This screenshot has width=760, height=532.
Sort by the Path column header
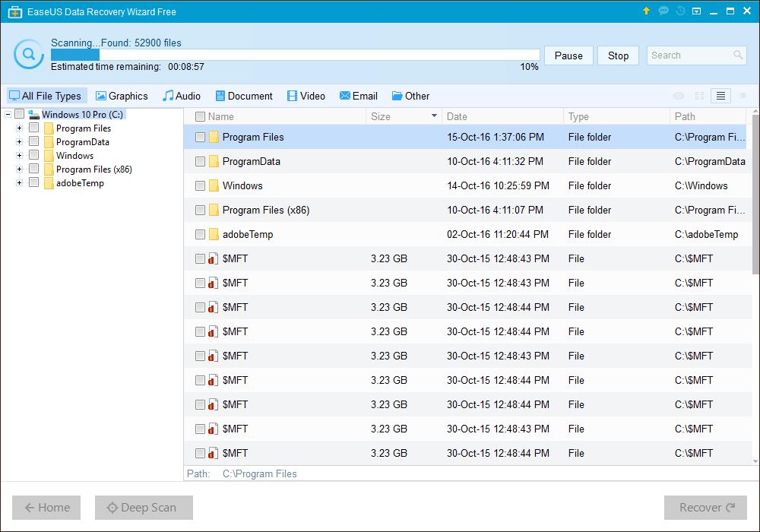[x=708, y=116]
